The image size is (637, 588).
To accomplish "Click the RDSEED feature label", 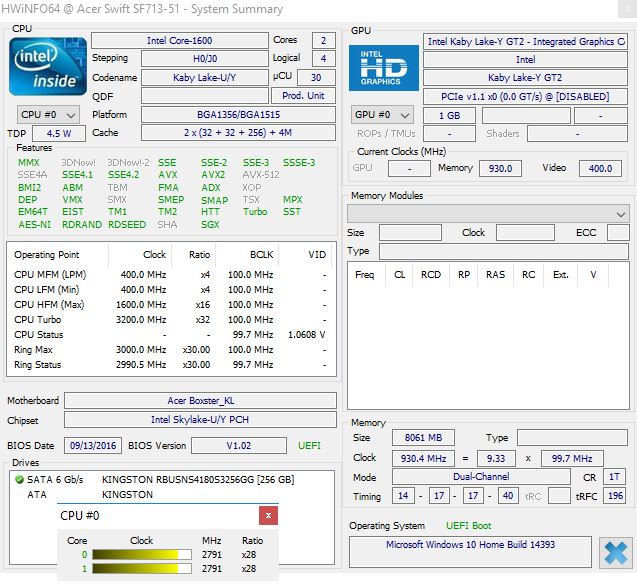I will pyautogui.click(x=127, y=224).
